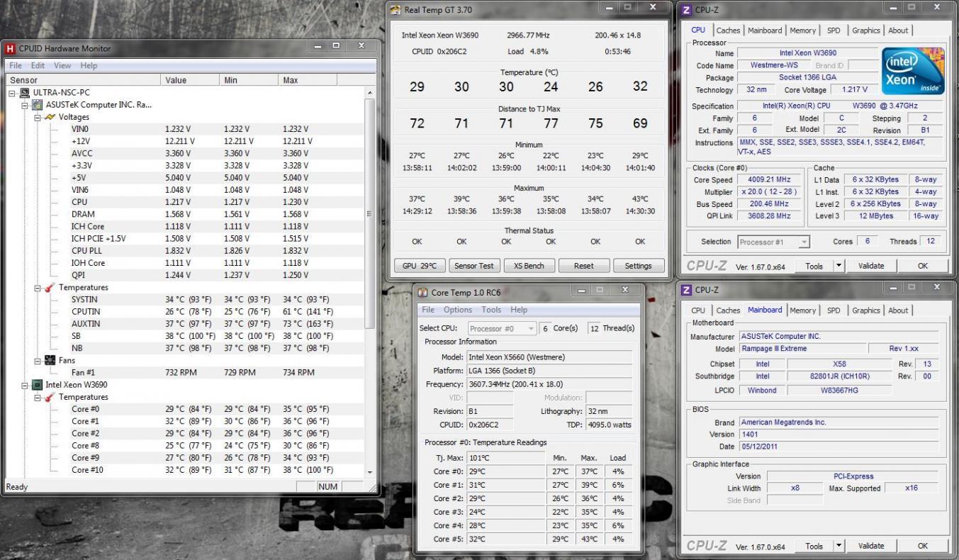Switch to Caches tab in upper CPU-Z
Viewport: 959px width, 560px height.
coord(728,30)
